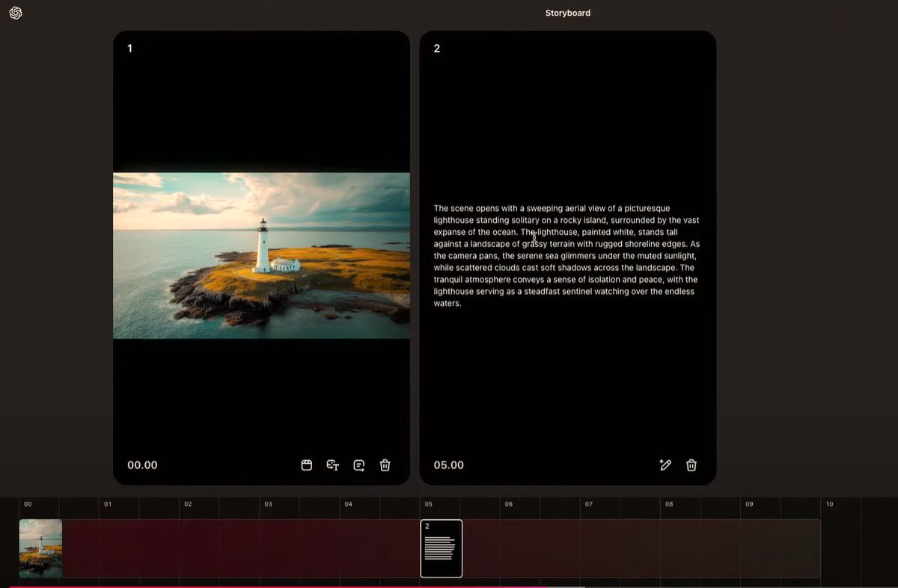Click the 08 mark on the timeline ruler

(x=669, y=504)
